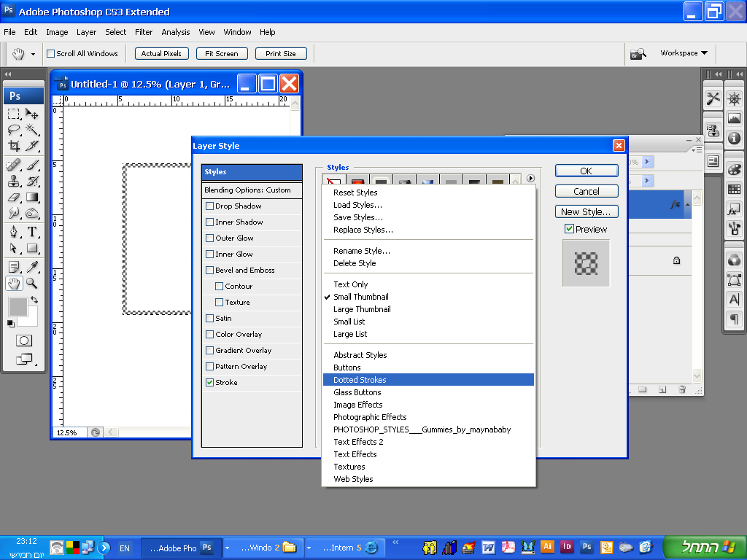
Task: Change the screen mode icon
Action: click(x=24, y=359)
